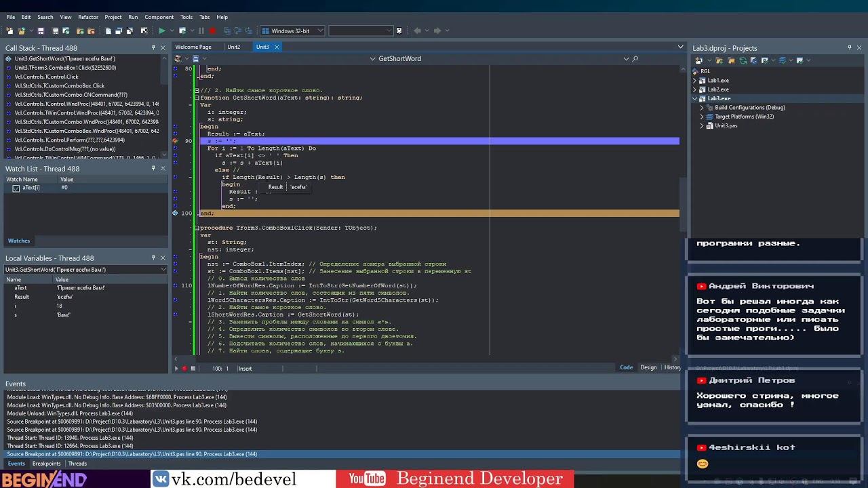Click the green Sync refresh icon in Projects

(743, 60)
